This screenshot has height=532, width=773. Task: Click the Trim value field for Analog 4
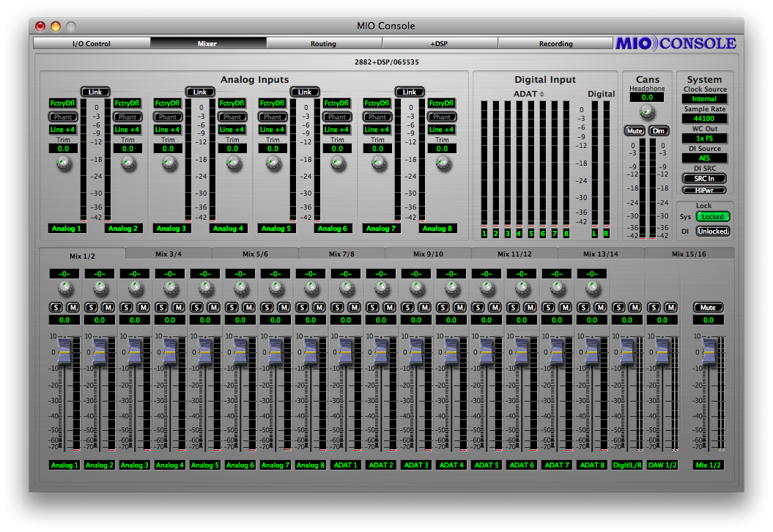coord(232,149)
